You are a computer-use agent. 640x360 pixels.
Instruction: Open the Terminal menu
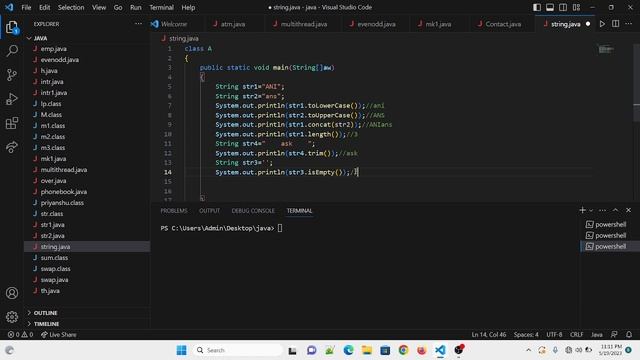pos(161,7)
